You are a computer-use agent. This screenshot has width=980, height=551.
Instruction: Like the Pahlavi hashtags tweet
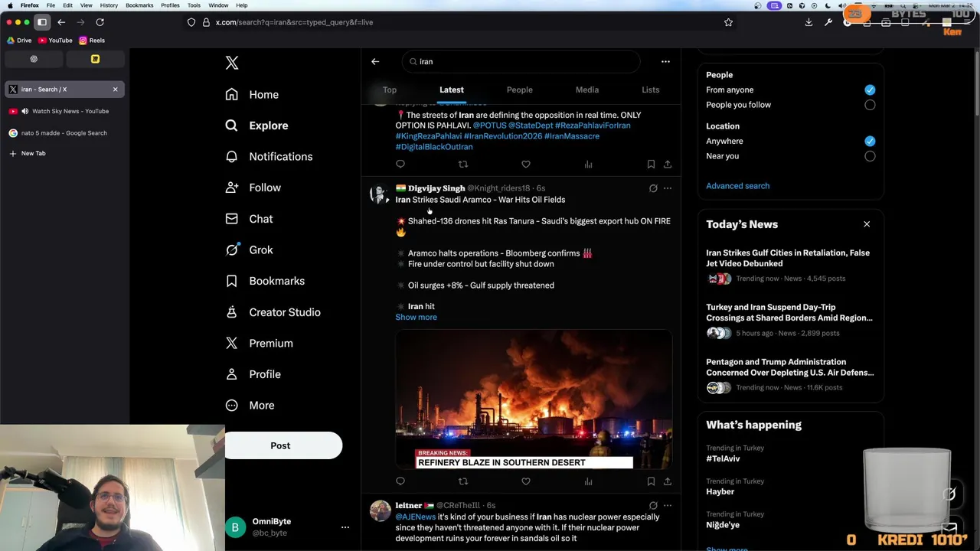[525, 164]
